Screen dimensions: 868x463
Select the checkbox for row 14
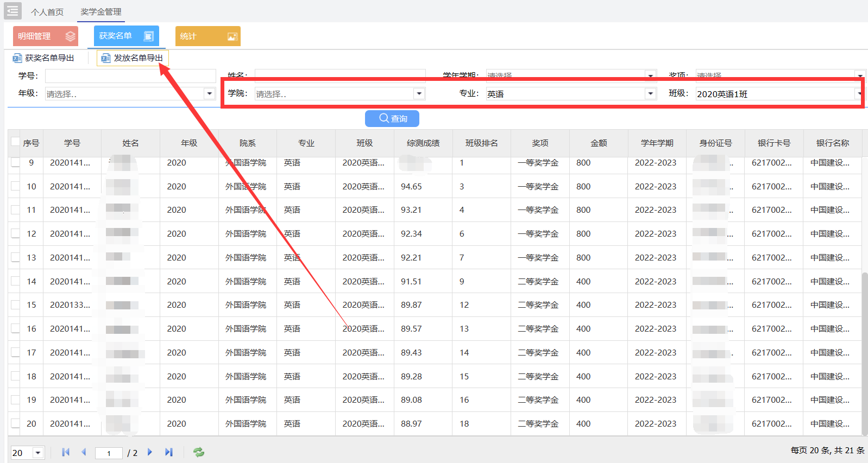pos(15,281)
